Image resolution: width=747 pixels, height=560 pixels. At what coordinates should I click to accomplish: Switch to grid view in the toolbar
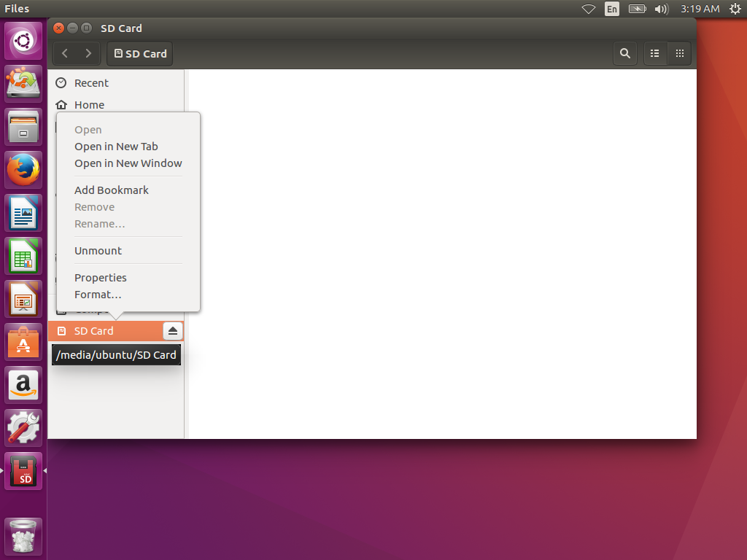tap(679, 53)
